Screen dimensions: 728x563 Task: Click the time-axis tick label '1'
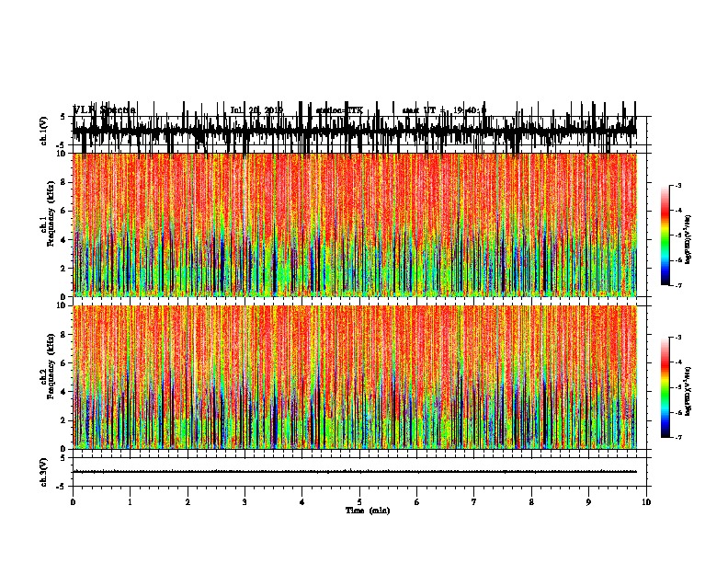coord(130,502)
